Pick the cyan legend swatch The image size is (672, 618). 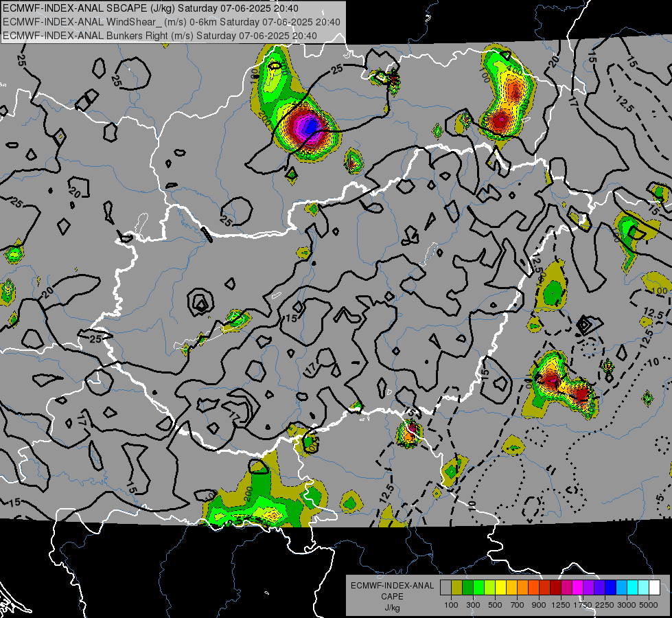pos(633,588)
